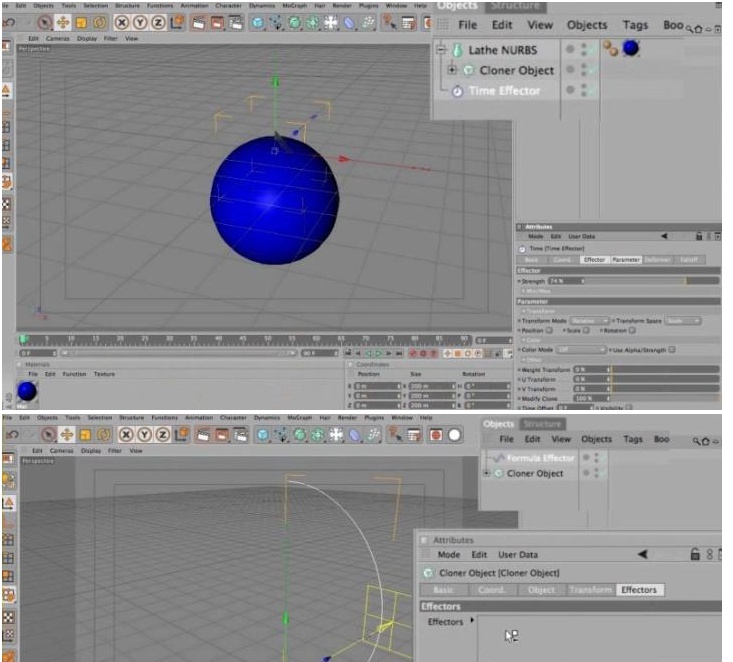Tick the Rotation checkbox in Parameter section

632,331
